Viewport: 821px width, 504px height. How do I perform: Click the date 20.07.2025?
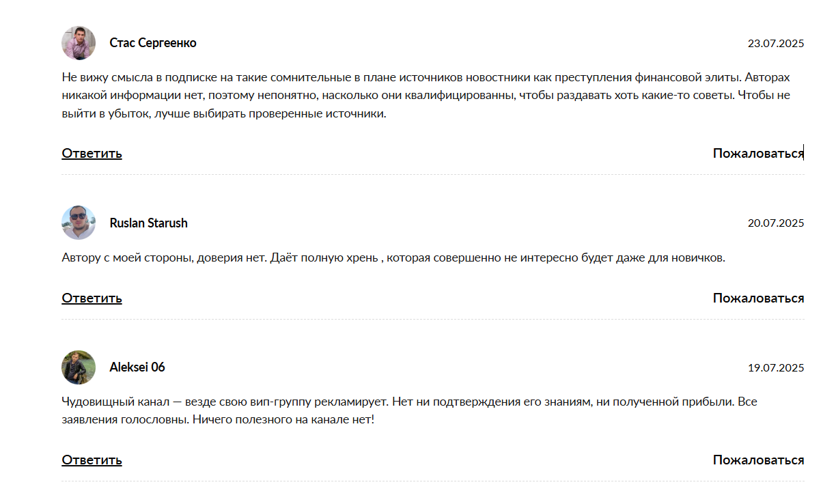pos(776,223)
